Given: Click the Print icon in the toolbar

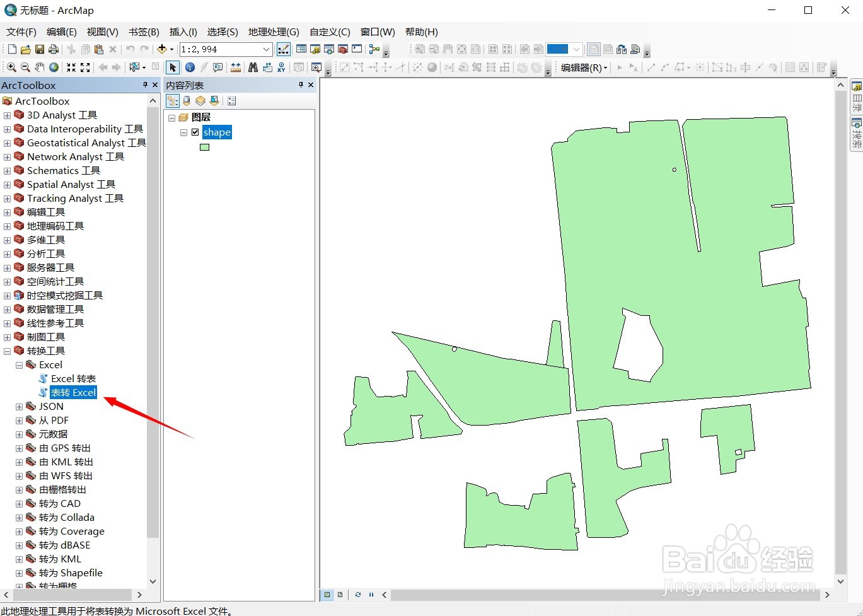Looking at the screenshot, I should click(54, 49).
